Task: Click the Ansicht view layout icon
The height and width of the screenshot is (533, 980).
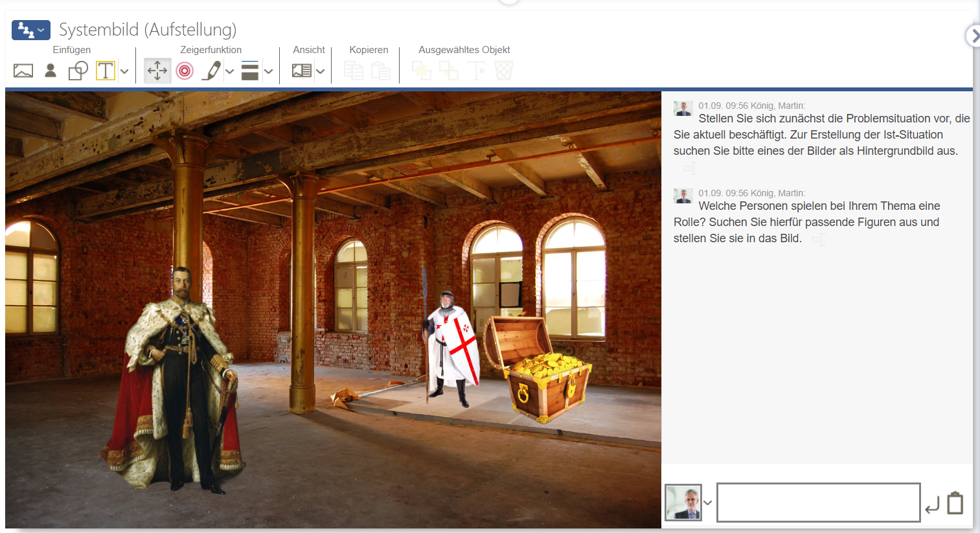Action: click(x=302, y=71)
